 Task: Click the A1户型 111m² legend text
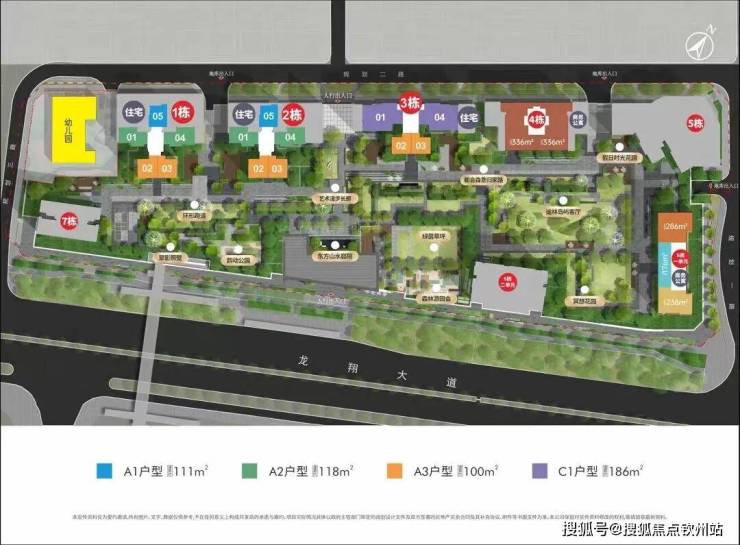(x=166, y=471)
